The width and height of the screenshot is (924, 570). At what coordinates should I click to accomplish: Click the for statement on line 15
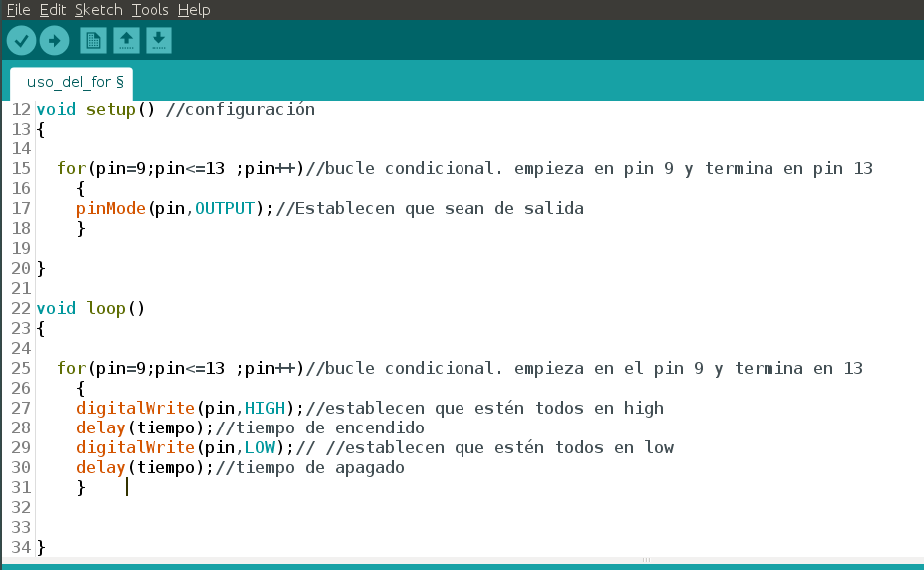180,169
